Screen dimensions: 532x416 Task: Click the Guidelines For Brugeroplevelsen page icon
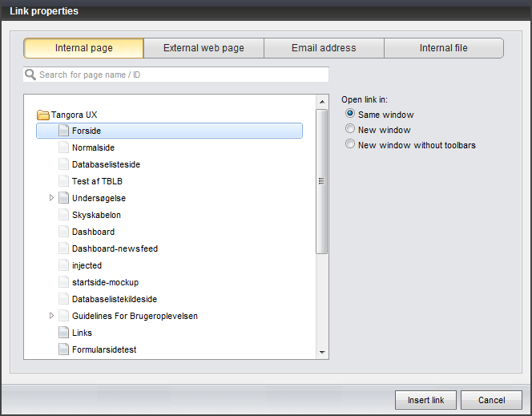click(63, 316)
